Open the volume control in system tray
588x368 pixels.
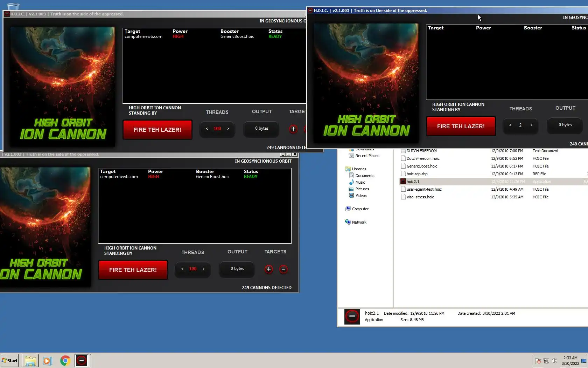(554, 361)
